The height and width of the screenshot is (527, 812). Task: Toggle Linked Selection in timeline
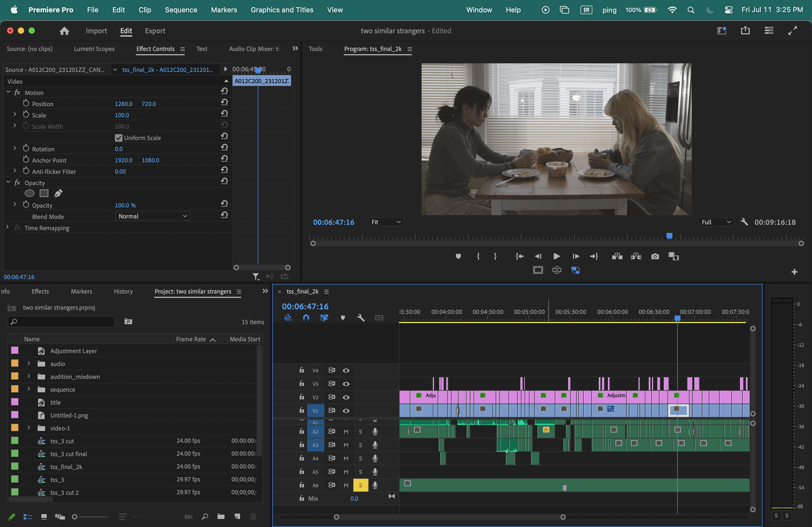click(324, 318)
